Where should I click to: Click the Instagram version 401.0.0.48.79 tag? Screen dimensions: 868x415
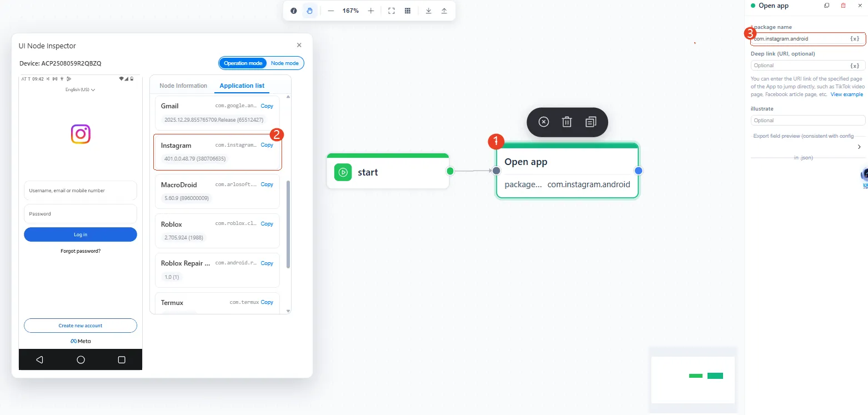[x=195, y=159]
